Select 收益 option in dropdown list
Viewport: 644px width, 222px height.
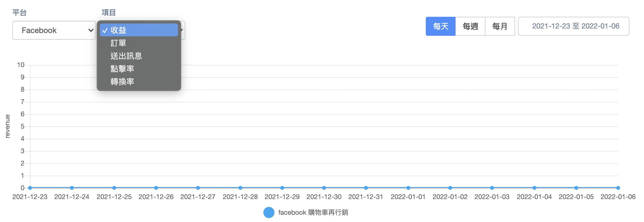pyautogui.click(x=139, y=30)
